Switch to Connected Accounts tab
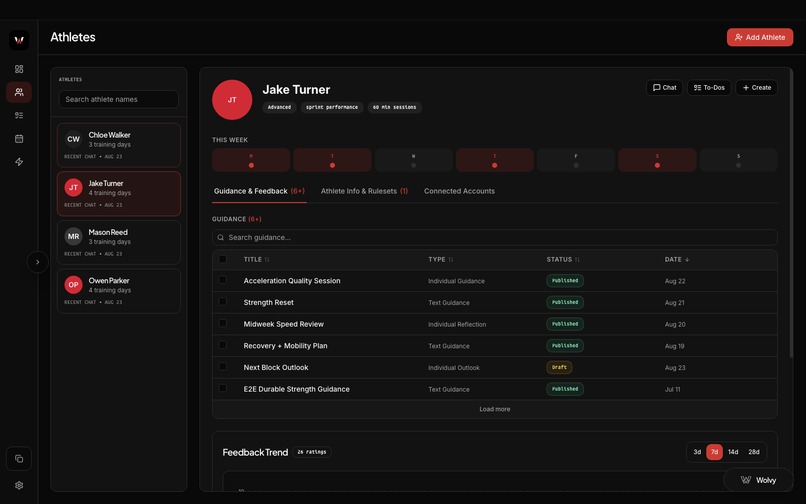Viewport: 806px width, 504px height. (459, 191)
